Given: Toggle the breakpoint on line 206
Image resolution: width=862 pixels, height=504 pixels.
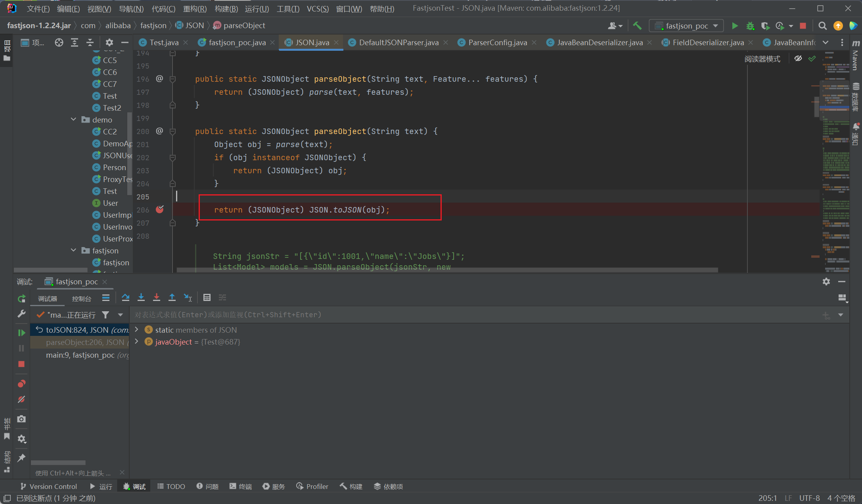Looking at the screenshot, I should click(160, 209).
